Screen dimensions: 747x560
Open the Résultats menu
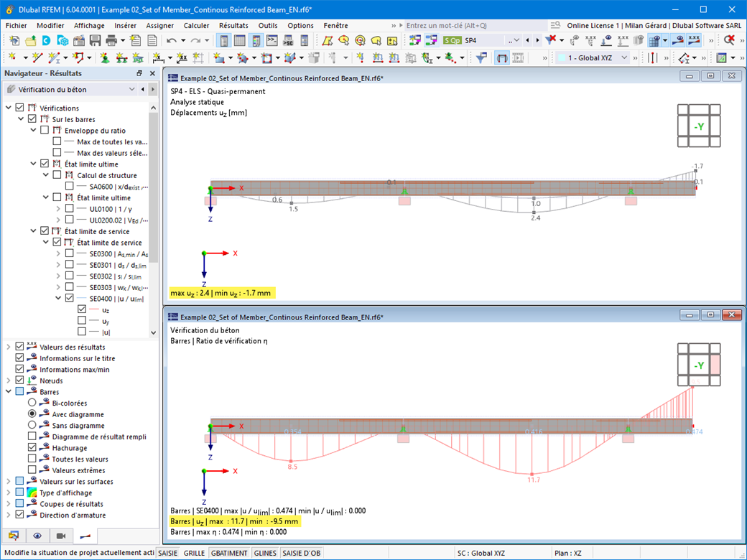coord(233,25)
